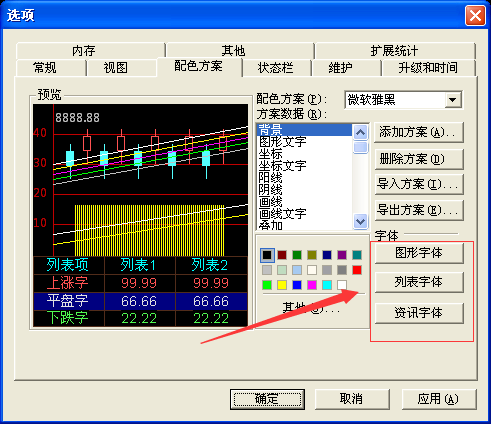This screenshot has width=491, height=424.
Task: Pick the light blue swatch
Action: 297,270
